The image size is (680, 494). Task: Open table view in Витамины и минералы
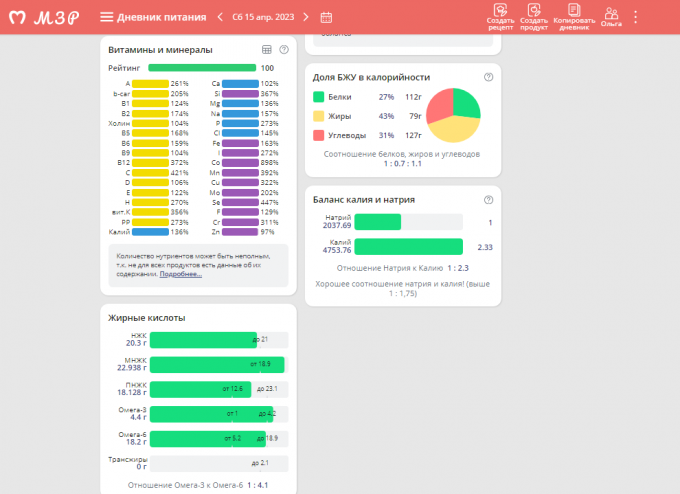[267, 49]
